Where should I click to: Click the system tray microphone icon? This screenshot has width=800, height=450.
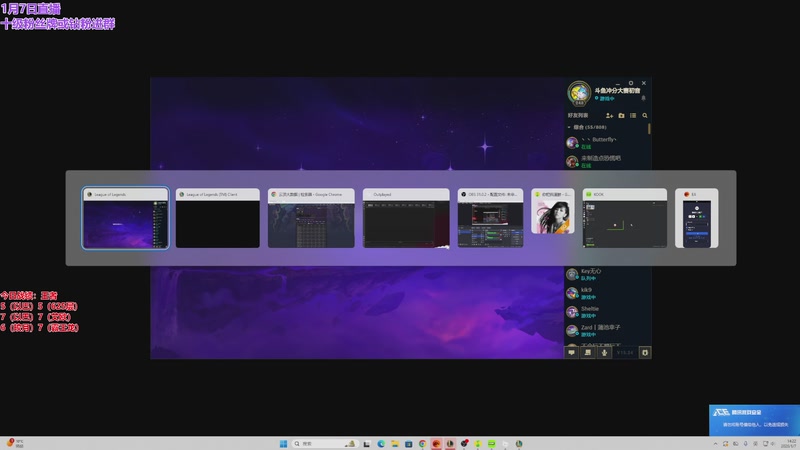pyautogui.click(x=745, y=444)
